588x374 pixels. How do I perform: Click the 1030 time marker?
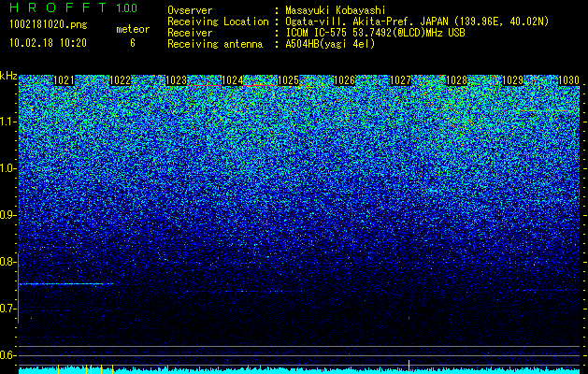569,80
